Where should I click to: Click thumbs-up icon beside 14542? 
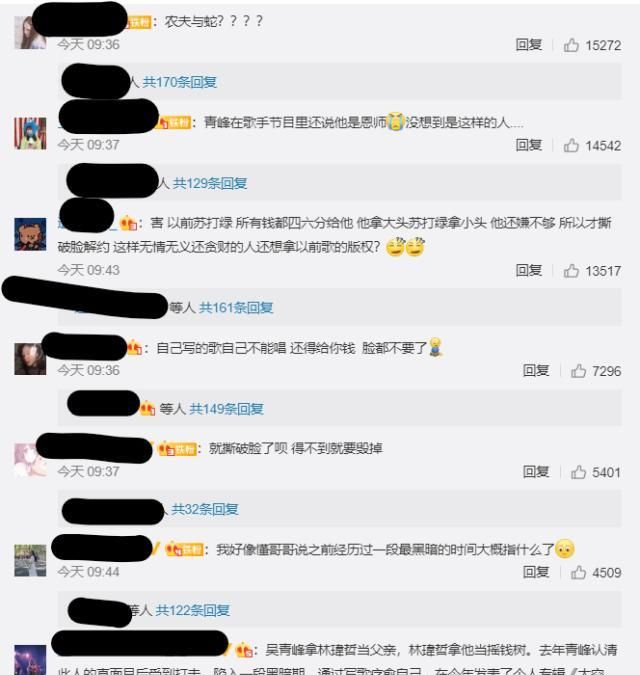(571, 145)
